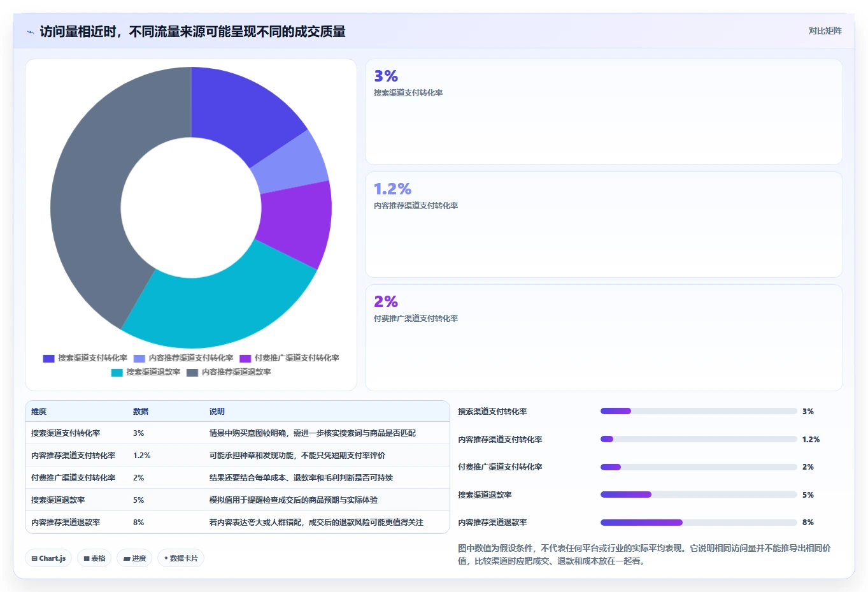Click progress bar for 搜索渠道支付转化率 3%
868x592 pixels.
[699, 411]
